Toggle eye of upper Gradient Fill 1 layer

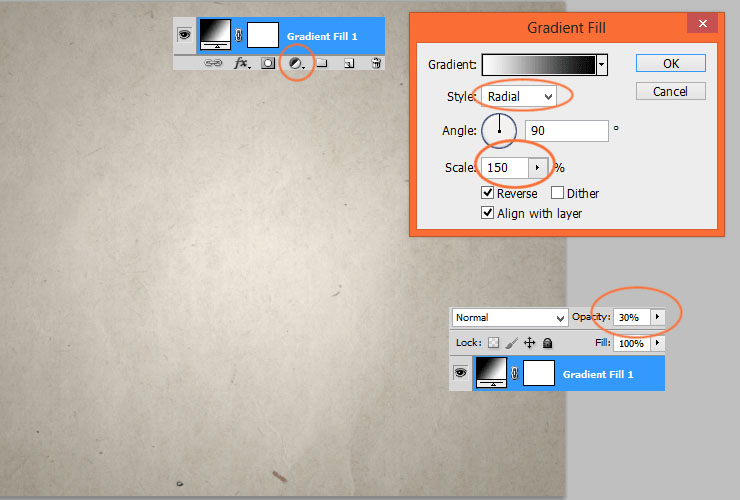[x=184, y=35]
